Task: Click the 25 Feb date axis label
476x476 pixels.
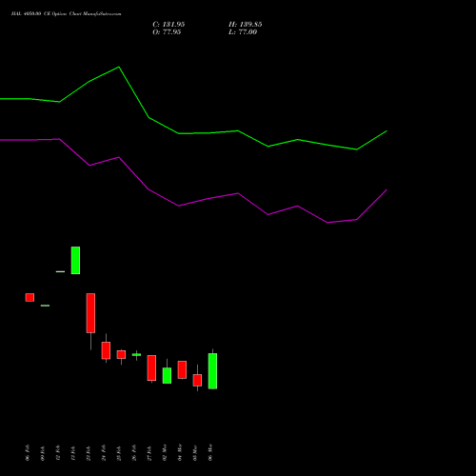Action: click(x=119, y=453)
